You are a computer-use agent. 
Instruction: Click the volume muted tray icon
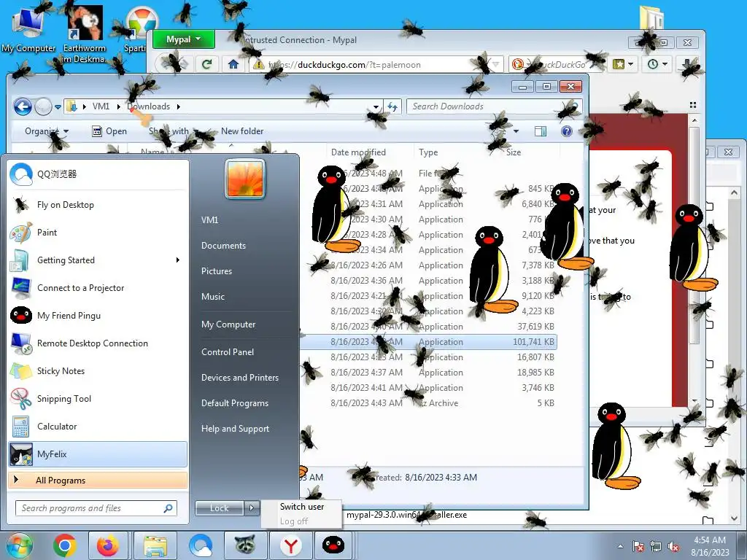(673, 546)
